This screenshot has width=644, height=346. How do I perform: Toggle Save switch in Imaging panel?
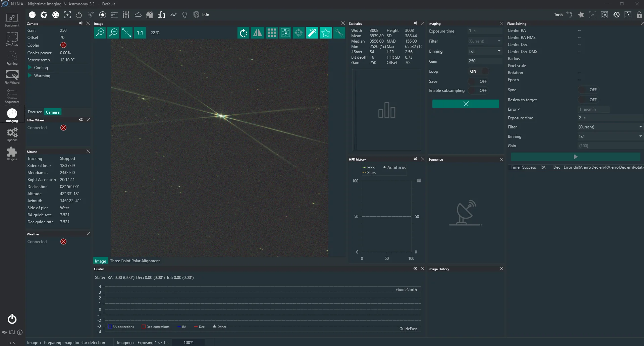[479, 81]
